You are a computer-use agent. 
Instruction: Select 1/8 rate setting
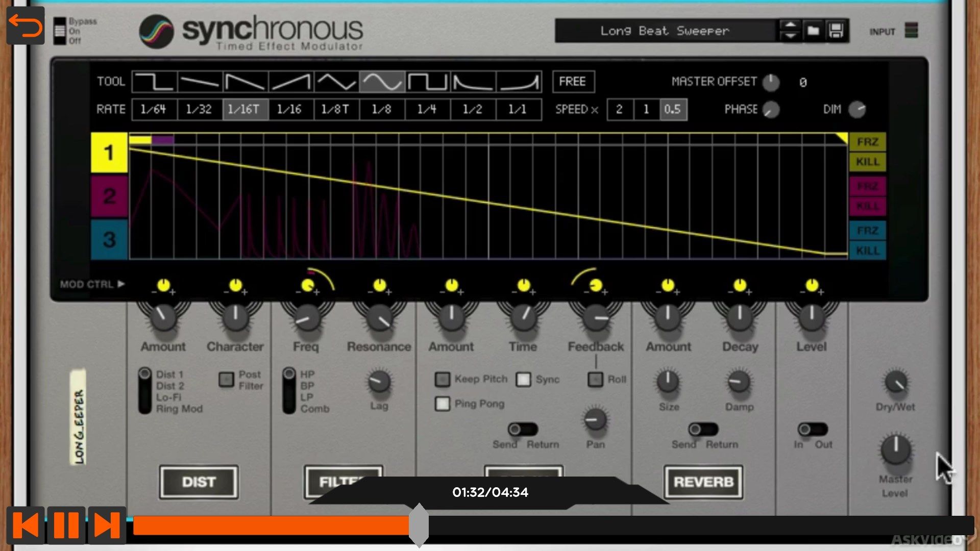click(381, 109)
